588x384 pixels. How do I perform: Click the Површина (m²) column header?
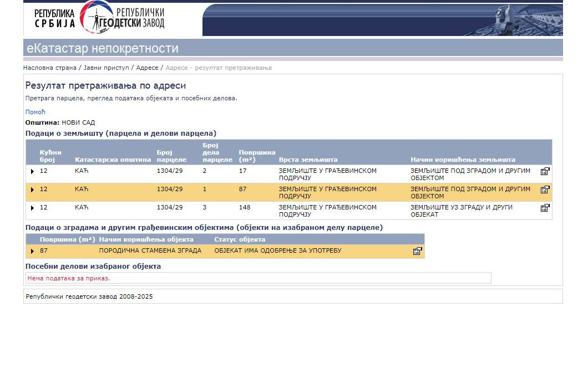(257, 156)
